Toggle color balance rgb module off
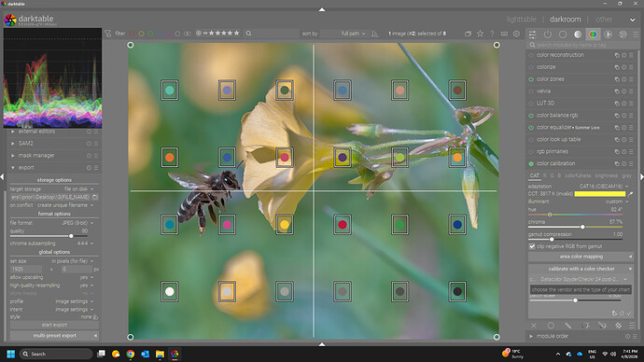644x362 pixels. pos(531,116)
